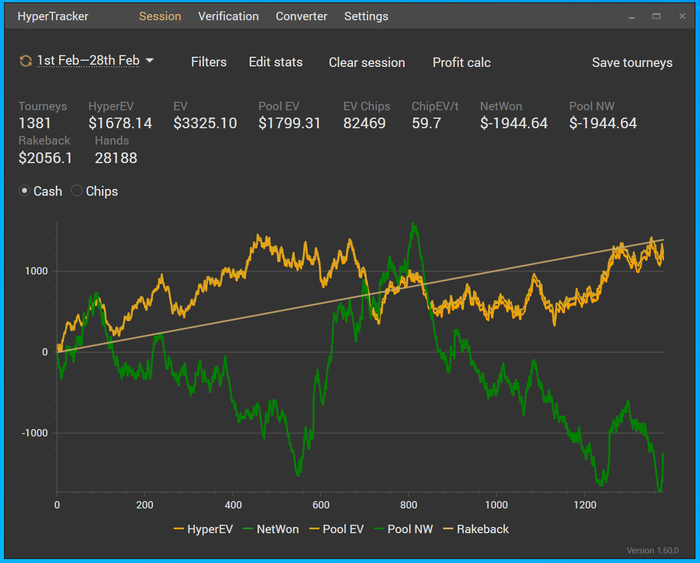Open the Verification tab
The width and height of the screenshot is (700, 563).
coord(228,17)
